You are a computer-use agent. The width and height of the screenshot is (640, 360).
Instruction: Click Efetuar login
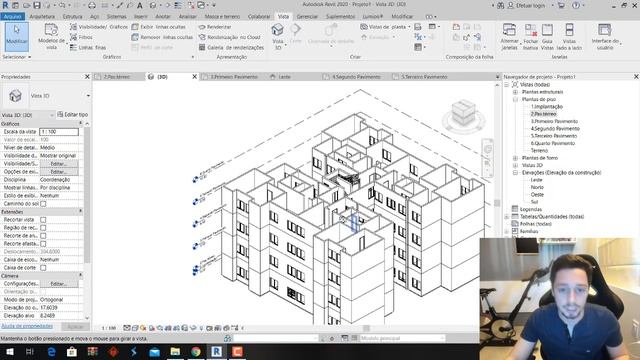coord(528,5)
